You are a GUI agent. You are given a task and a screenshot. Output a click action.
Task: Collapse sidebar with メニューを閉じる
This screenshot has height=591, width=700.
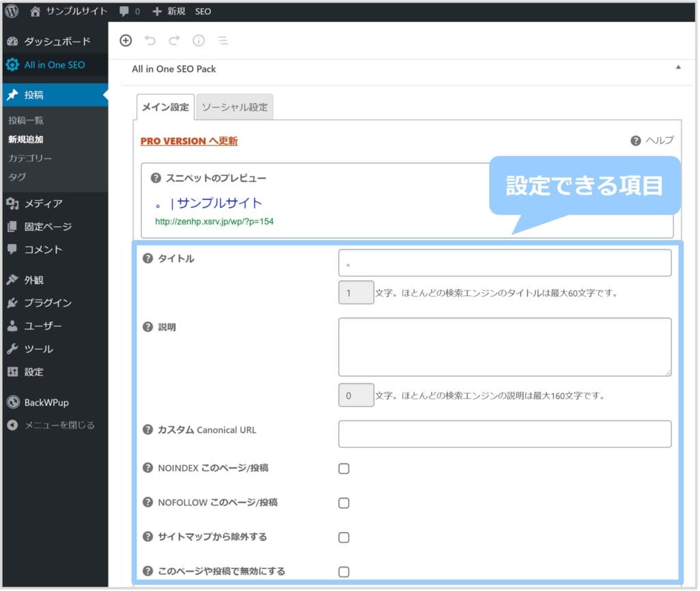(x=55, y=426)
